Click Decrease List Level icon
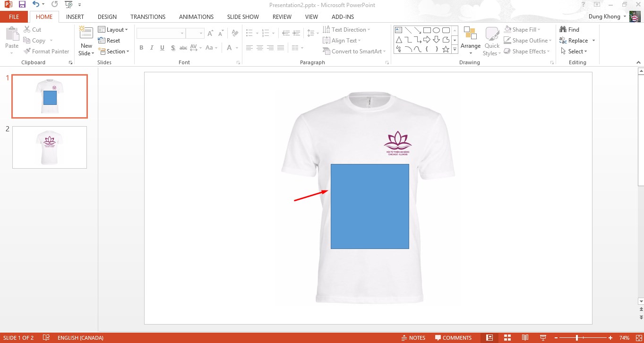Image resolution: width=644 pixels, height=343 pixels. click(285, 33)
